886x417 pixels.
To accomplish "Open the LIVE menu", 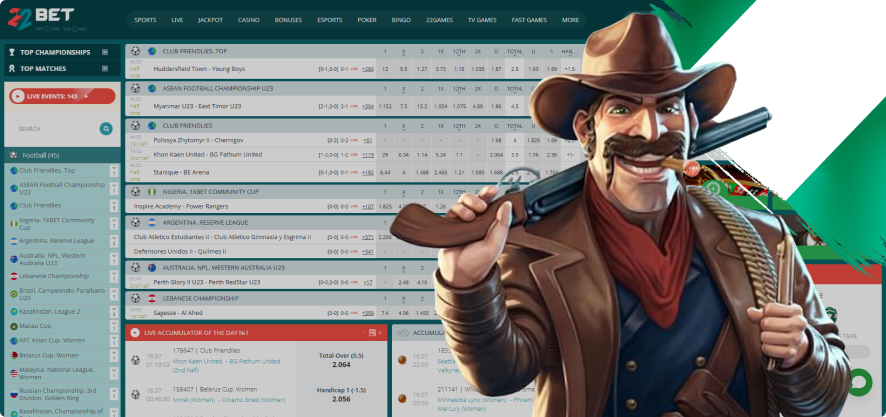I will pos(177,20).
